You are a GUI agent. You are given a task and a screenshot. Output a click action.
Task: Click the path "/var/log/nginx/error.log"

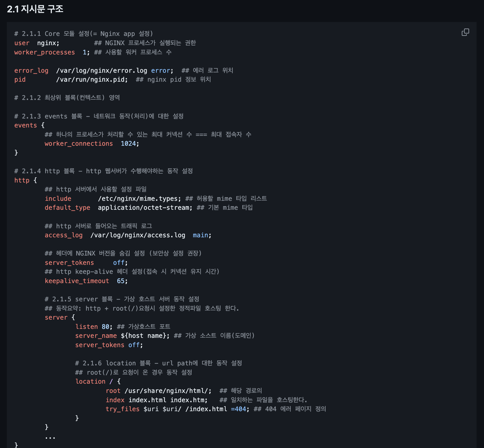click(102, 71)
